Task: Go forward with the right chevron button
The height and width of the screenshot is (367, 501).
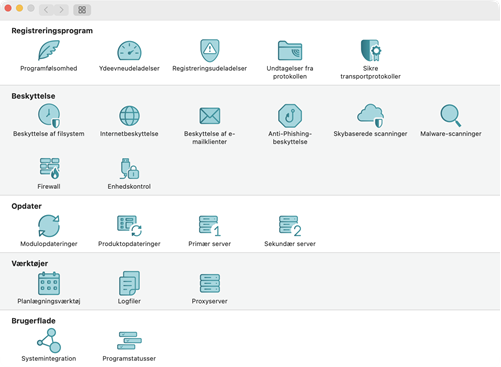Action: [x=61, y=10]
